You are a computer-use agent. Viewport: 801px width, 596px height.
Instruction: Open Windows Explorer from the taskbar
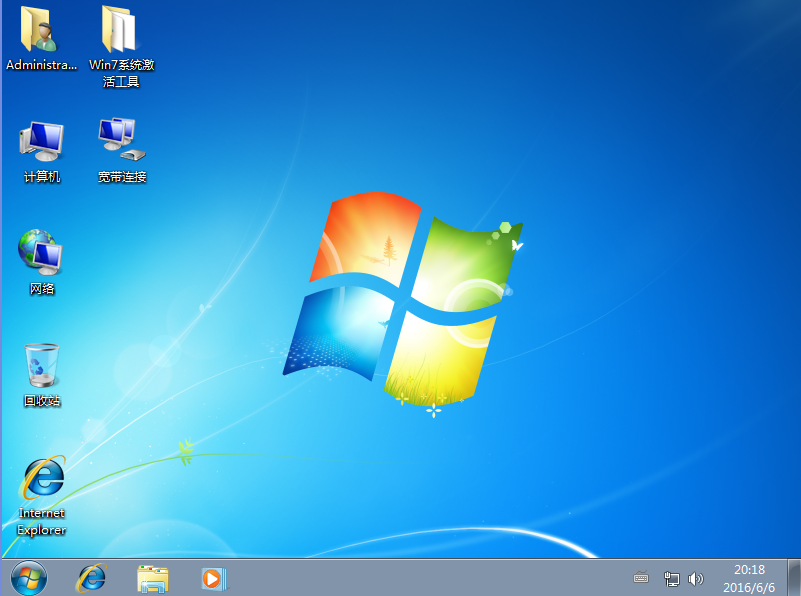151,578
